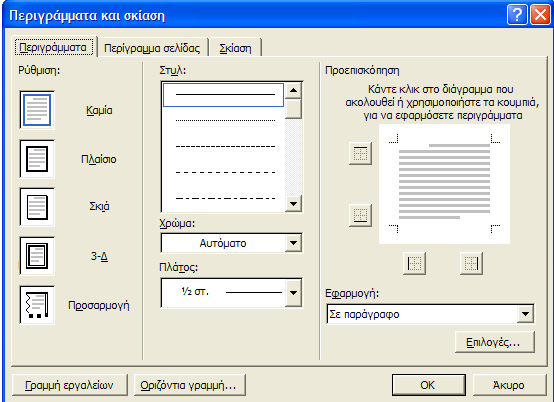Confirm with the OK button
This screenshot has height=402, width=554.
[429, 385]
